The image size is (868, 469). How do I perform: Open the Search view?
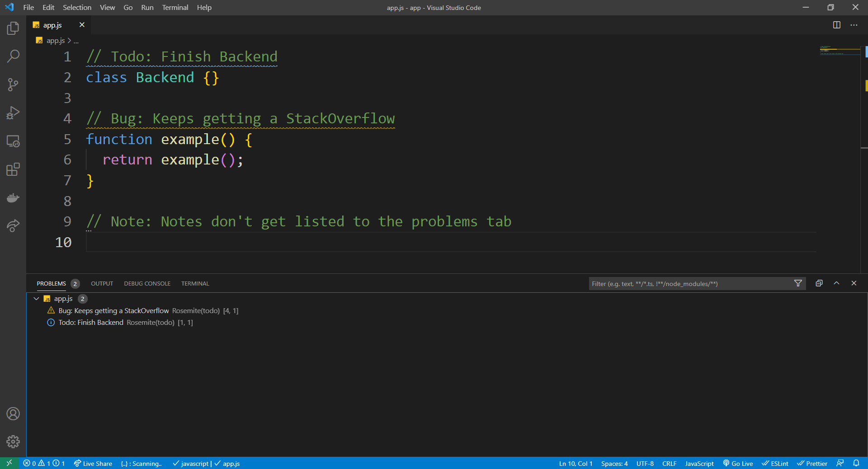pos(13,56)
